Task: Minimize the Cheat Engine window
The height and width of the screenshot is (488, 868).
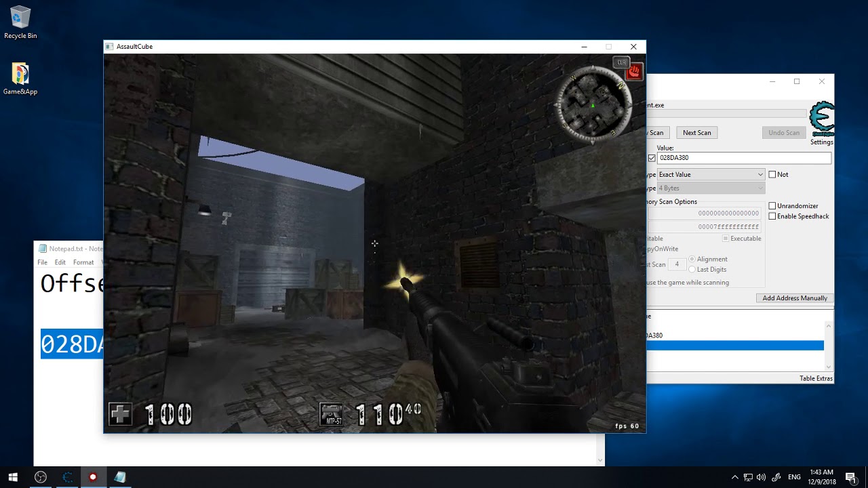Action: click(x=772, y=81)
